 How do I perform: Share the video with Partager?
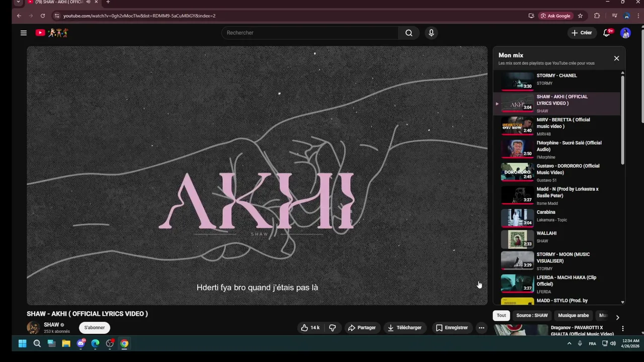(x=362, y=328)
